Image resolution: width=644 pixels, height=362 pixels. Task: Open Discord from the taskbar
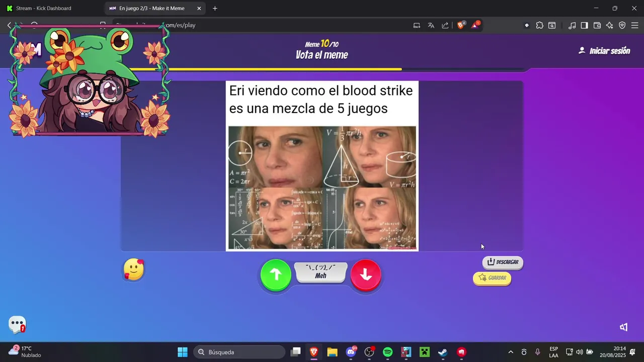coord(351,352)
